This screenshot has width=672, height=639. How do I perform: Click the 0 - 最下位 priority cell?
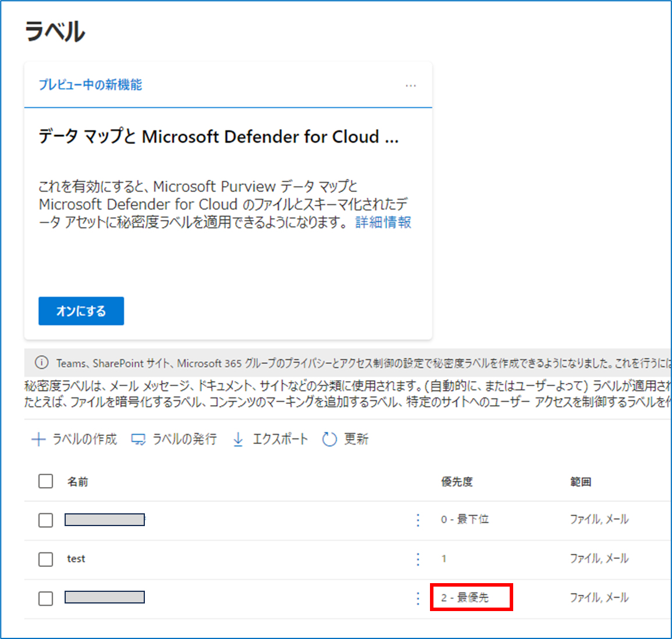[465, 520]
